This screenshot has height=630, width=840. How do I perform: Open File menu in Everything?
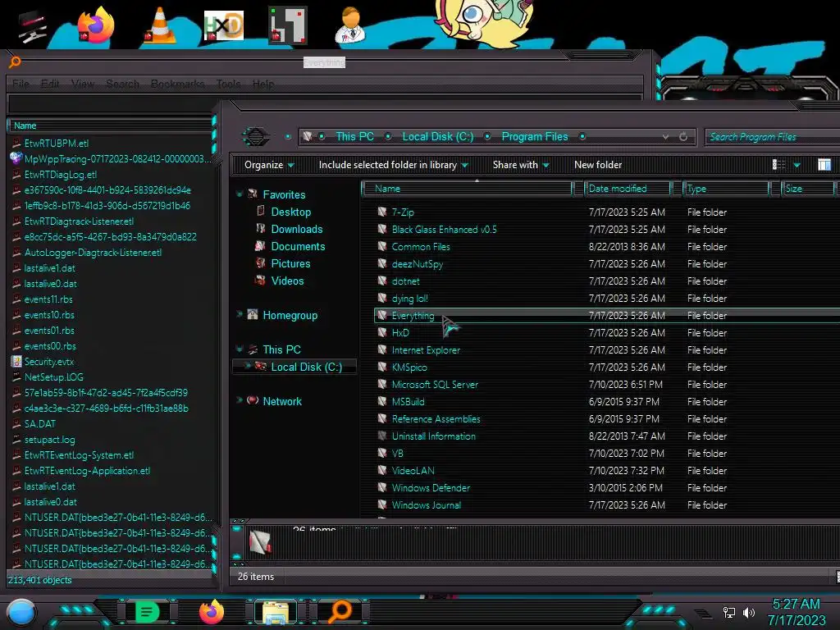(x=21, y=84)
